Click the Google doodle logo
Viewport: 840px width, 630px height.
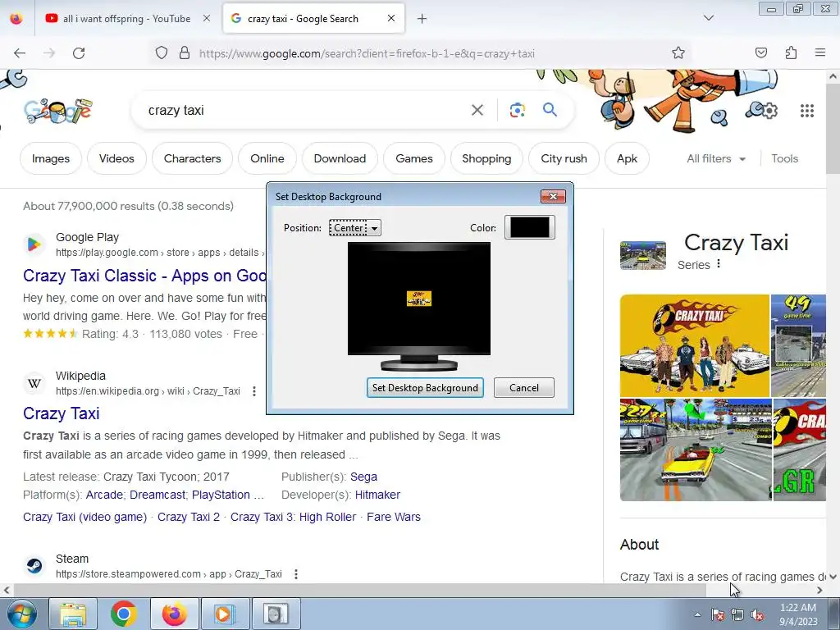click(58, 111)
